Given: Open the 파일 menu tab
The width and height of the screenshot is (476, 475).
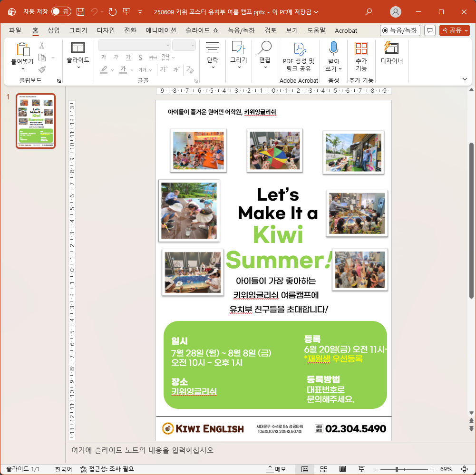Looking at the screenshot, I should [15, 30].
